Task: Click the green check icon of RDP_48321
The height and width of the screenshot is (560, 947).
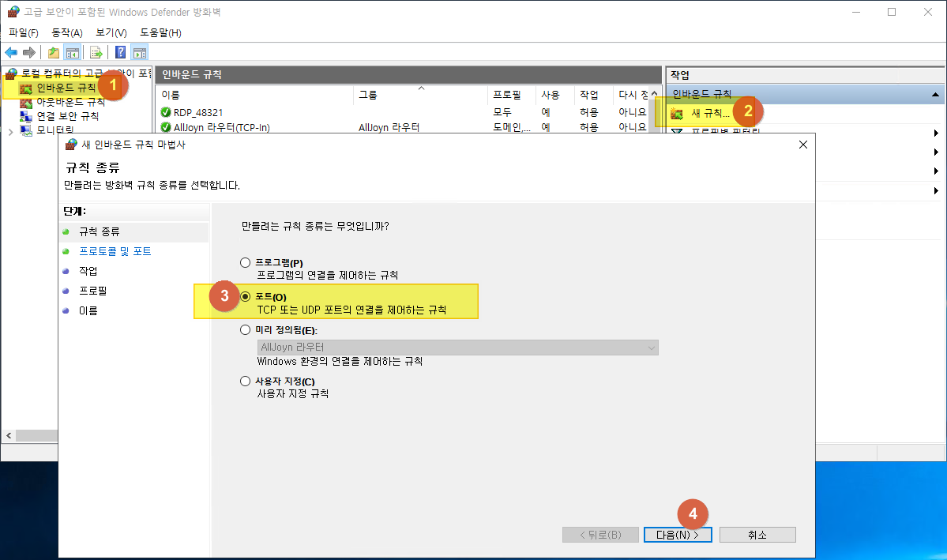Action: click(x=166, y=112)
